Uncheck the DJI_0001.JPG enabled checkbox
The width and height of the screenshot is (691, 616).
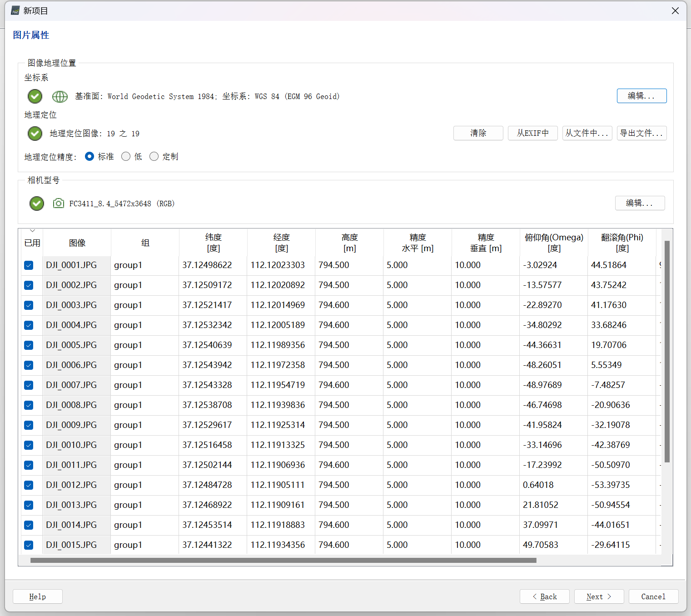[x=29, y=265]
